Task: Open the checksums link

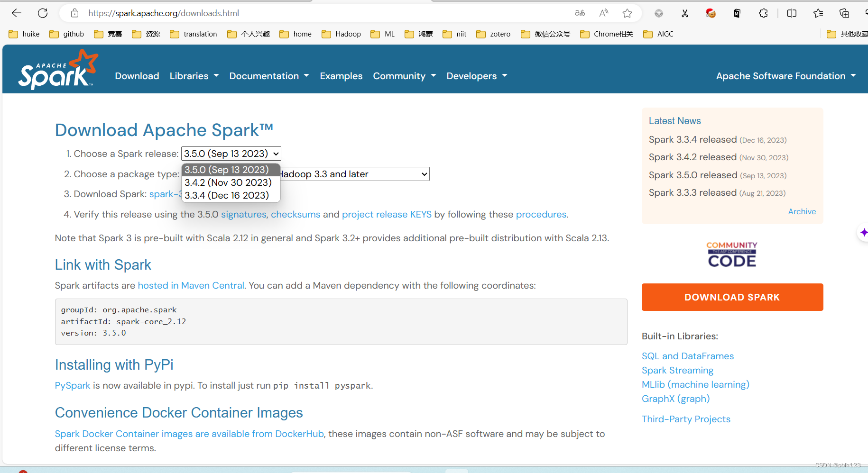Action: [295, 214]
